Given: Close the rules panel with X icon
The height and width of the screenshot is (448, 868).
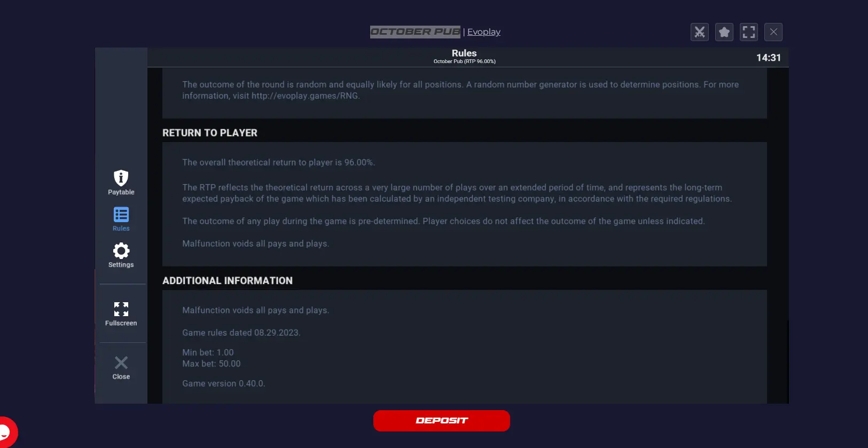Looking at the screenshot, I should pos(121,363).
